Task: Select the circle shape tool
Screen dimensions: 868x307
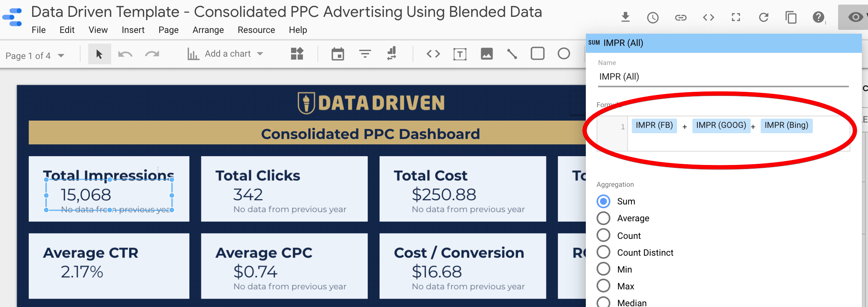Action: click(564, 54)
